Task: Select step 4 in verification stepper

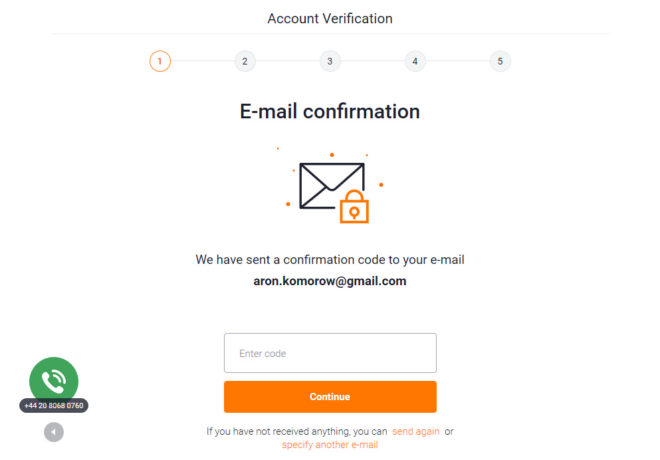Action: pos(415,61)
